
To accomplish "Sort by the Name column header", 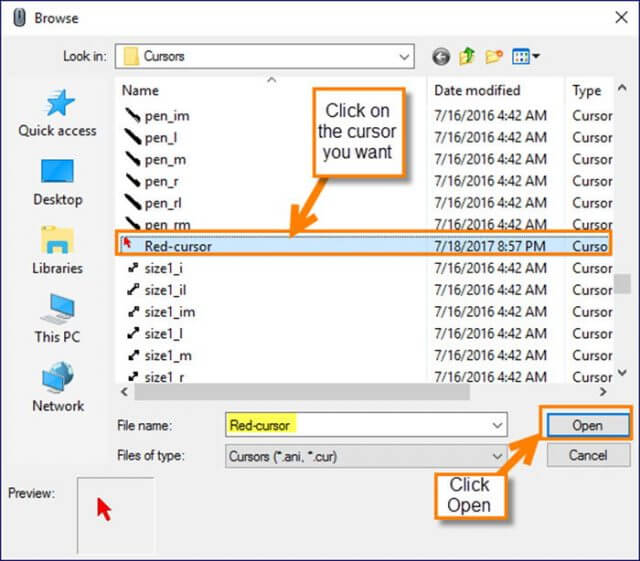I will click(140, 90).
